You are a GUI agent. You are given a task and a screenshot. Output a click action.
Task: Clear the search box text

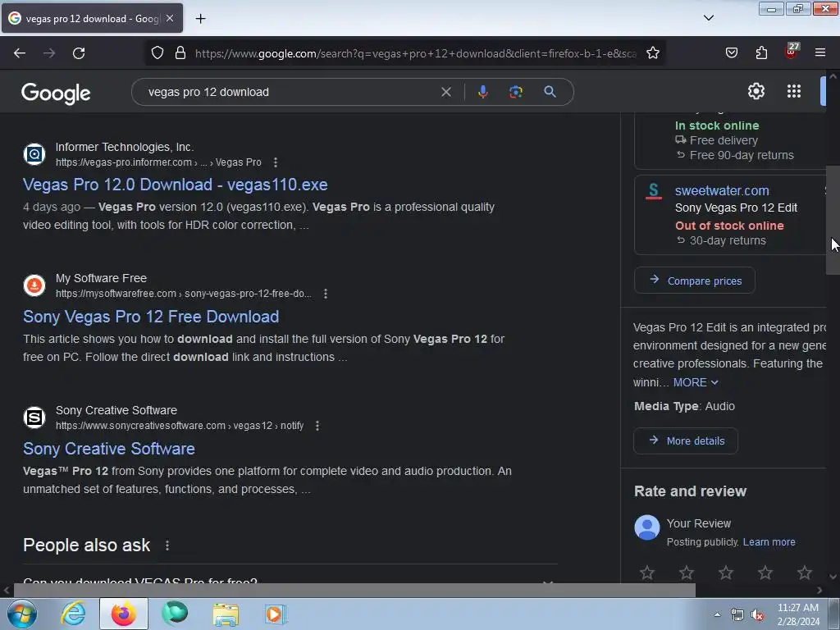click(x=445, y=92)
